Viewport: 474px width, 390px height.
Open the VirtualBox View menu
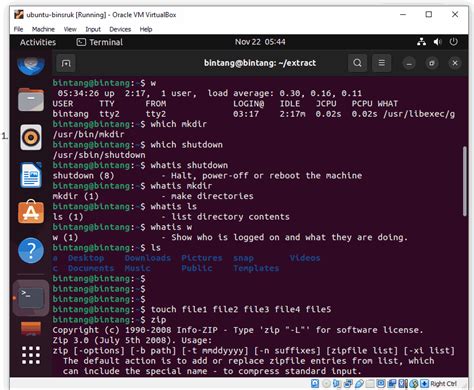[x=70, y=29]
